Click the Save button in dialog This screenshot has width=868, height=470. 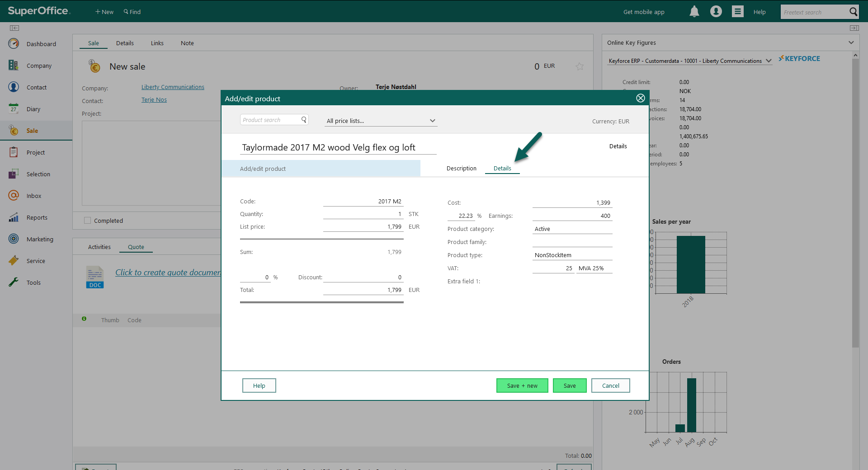[x=570, y=385]
